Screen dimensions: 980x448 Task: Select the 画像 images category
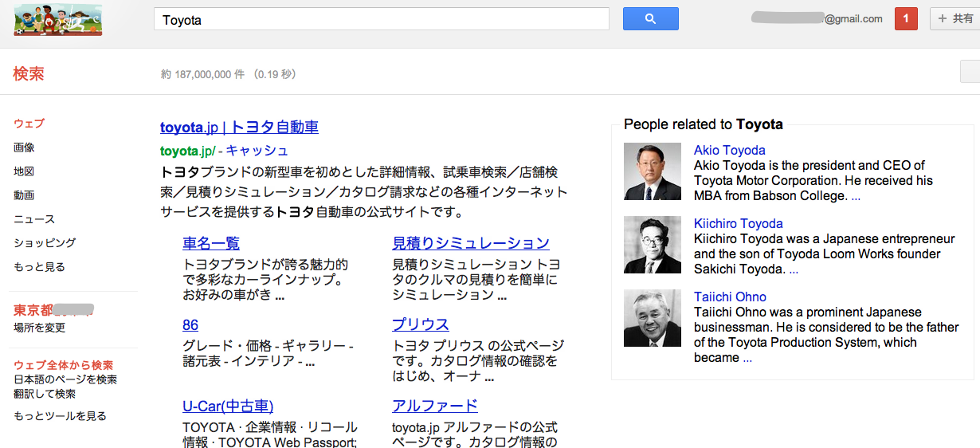coord(24,147)
